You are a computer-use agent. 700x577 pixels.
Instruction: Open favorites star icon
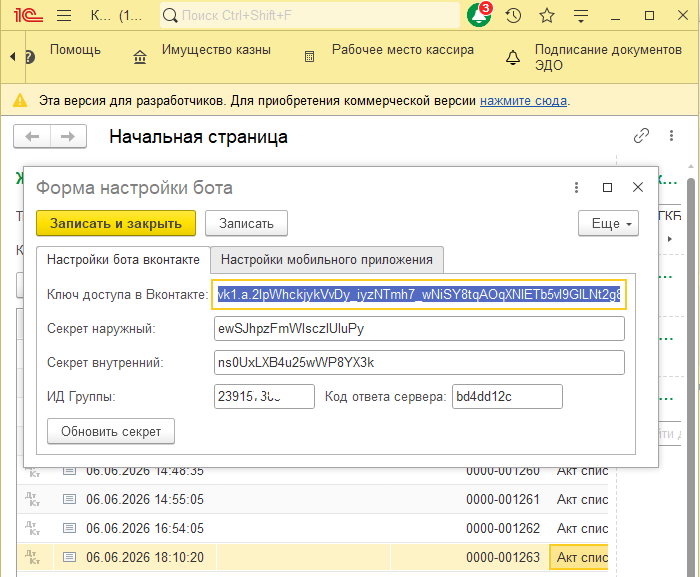(547, 16)
